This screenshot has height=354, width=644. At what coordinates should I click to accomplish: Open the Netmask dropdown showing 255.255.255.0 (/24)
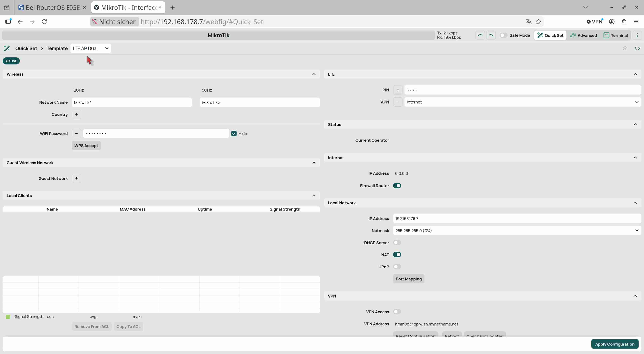[x=517, y=230]
